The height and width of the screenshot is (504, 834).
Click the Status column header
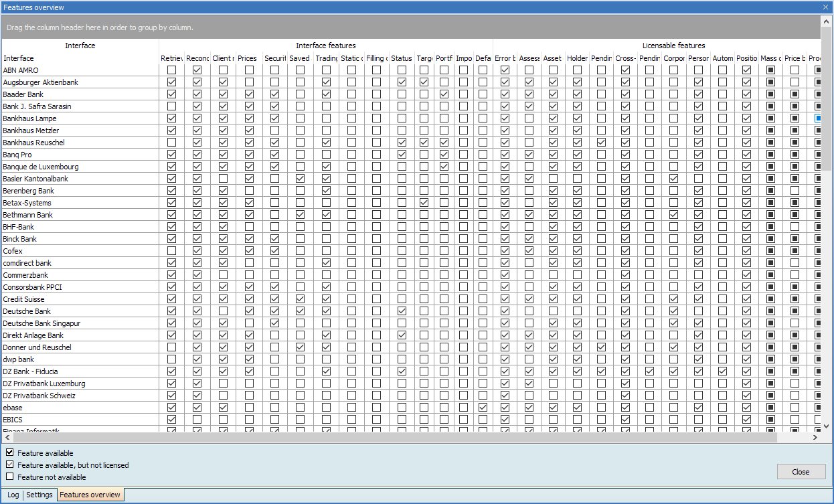[402, 58]
